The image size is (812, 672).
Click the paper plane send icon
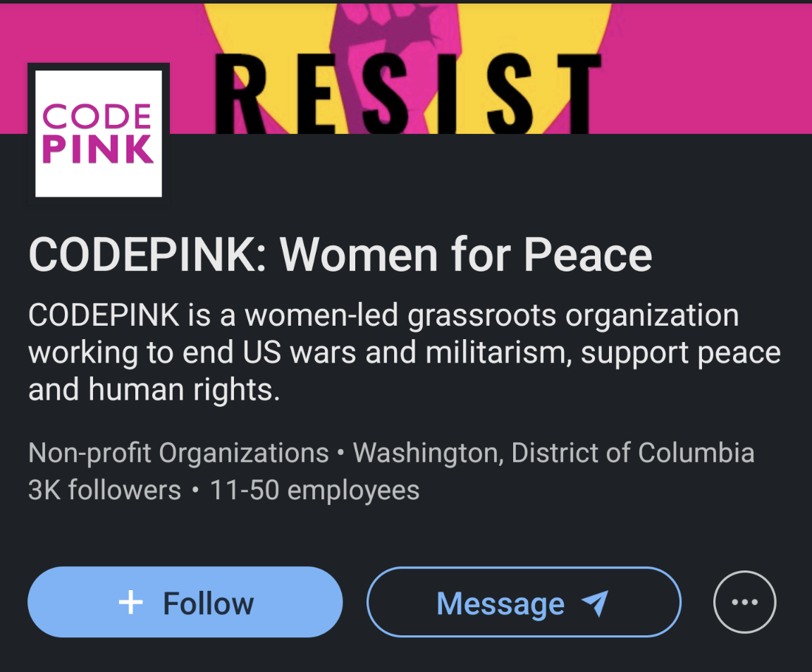(594, 604)
